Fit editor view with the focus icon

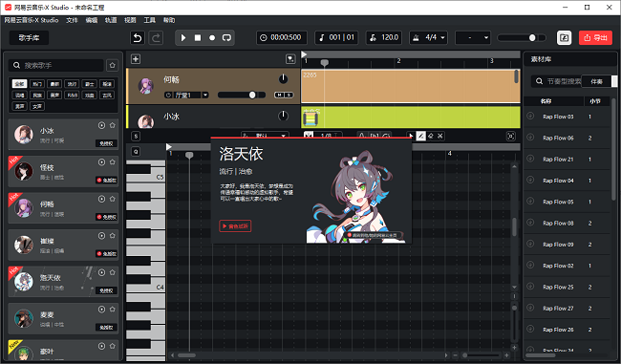point(511,137)
